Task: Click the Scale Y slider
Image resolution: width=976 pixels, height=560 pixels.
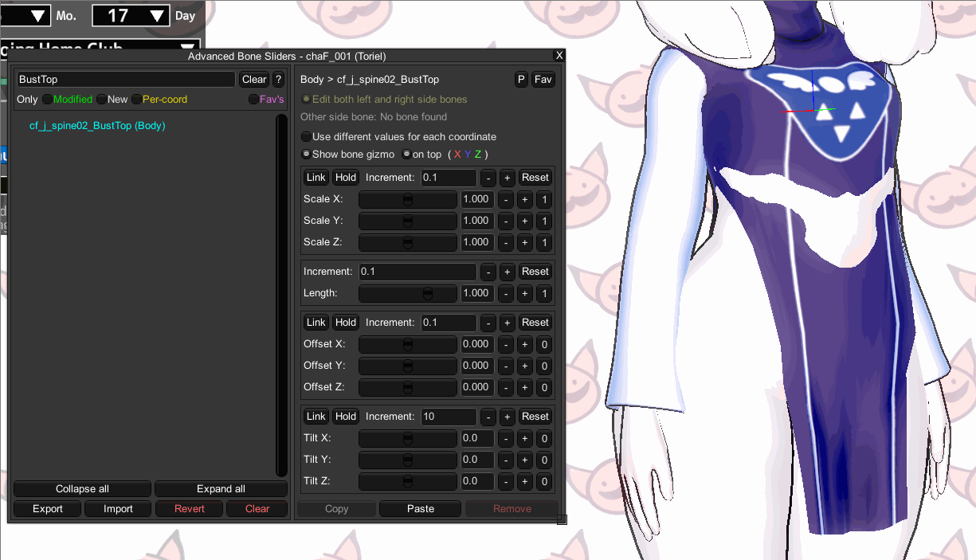Action: 408,221
